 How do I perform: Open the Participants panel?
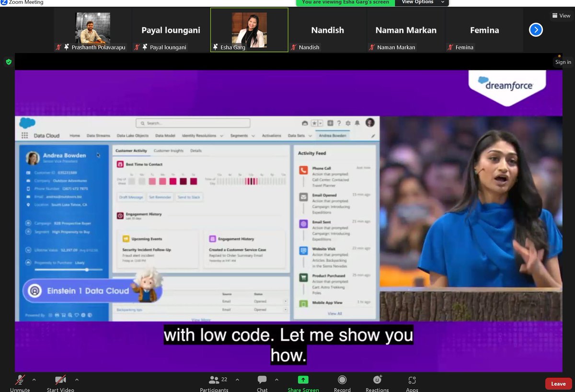coord(214,383)
